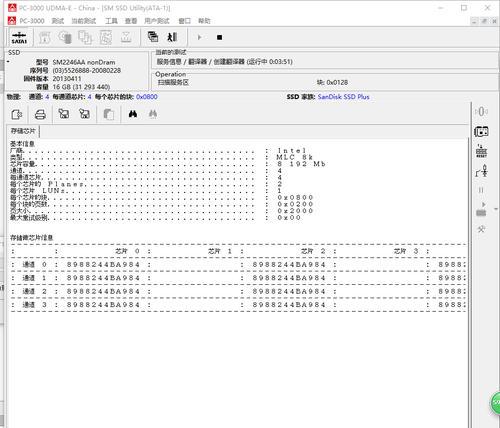Click the black binoculars find icon
Image resolution: width=500 pixels, height=428 pixels.
(x=133, y=114)
